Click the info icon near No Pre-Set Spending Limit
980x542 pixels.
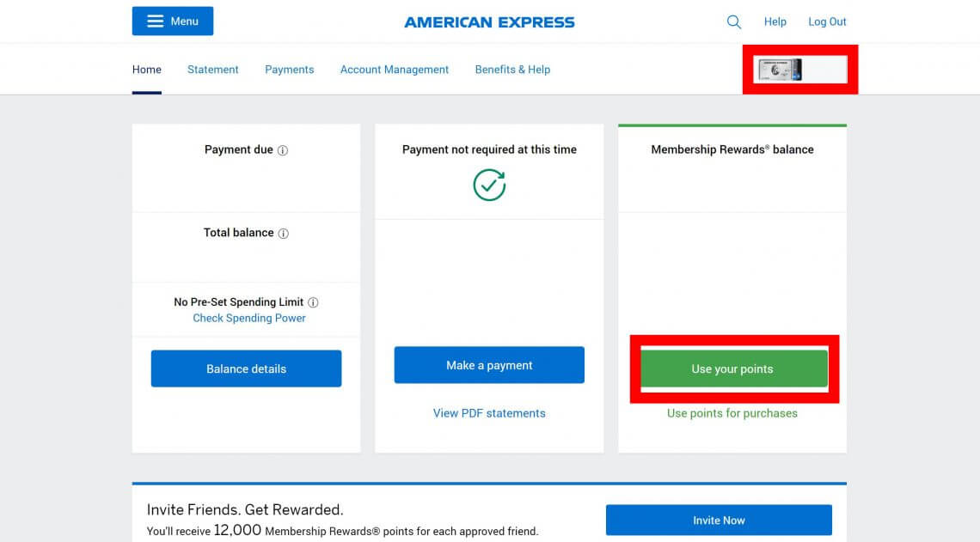point(313,301)
